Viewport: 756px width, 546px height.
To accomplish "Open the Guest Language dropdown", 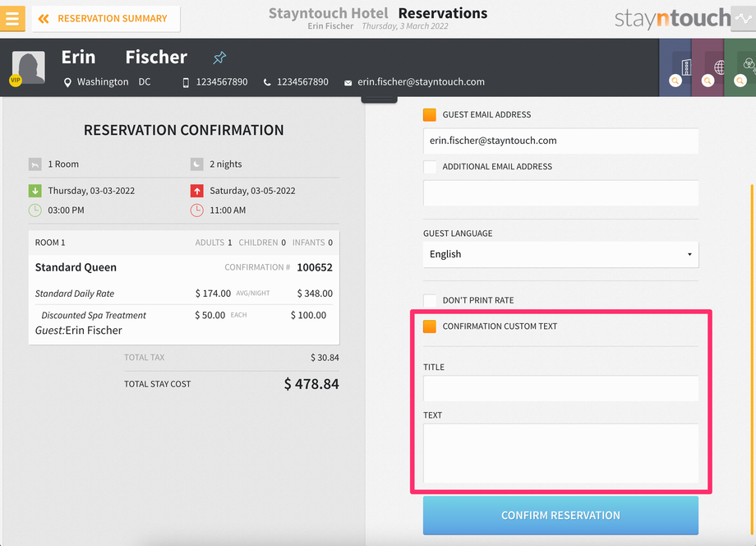I will click(x=560, y=254).
